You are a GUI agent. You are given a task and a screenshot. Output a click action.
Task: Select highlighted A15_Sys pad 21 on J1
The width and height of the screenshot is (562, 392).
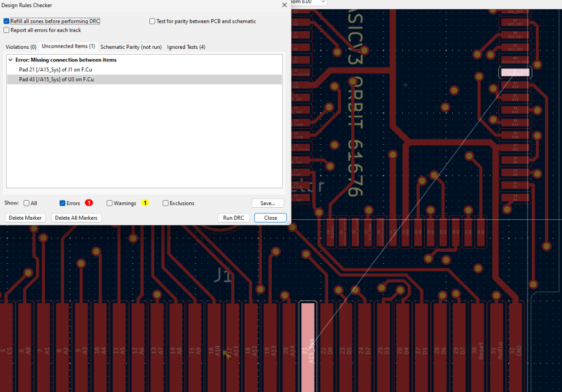pos(308,345)
